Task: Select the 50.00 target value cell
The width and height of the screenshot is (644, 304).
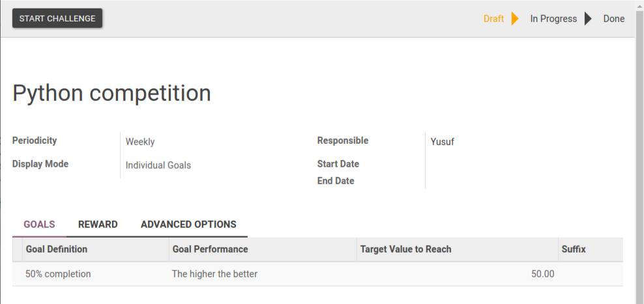Action: point(542,274)
